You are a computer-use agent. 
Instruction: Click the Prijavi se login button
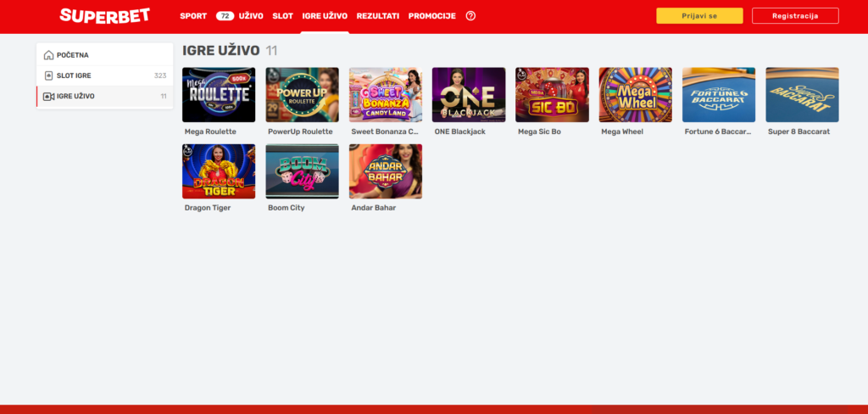(x=699, y=15)
